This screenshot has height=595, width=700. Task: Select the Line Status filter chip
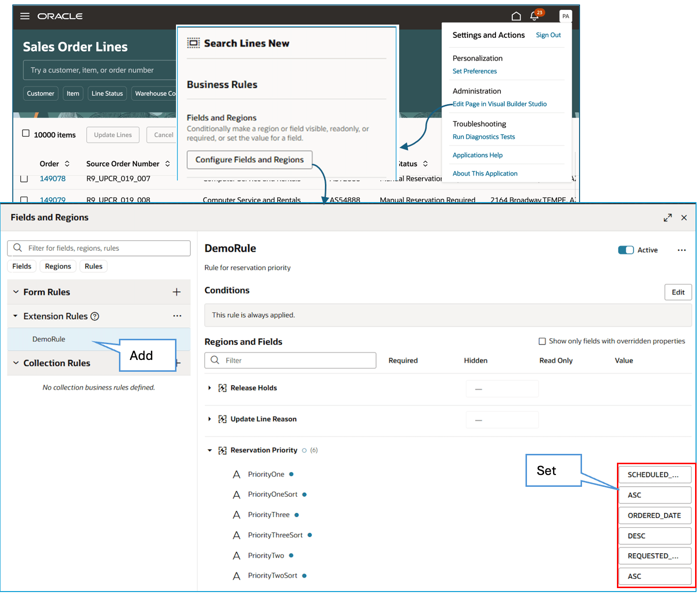(107, 93)
